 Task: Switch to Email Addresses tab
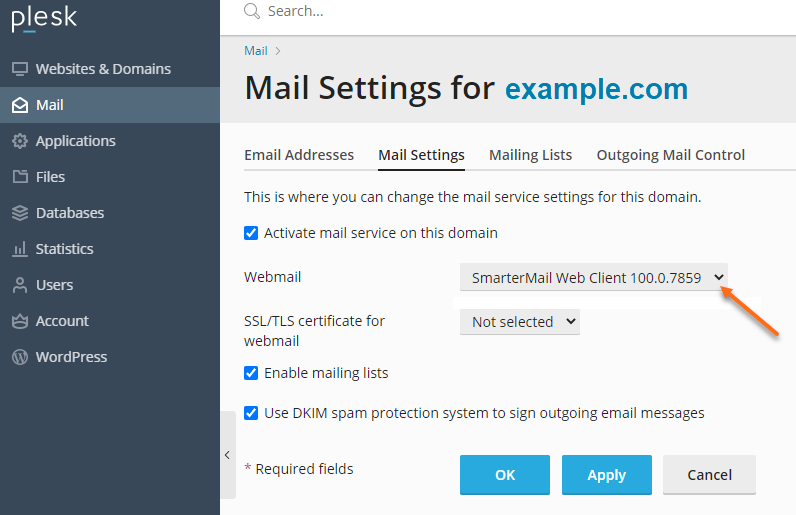click(299, 155)
